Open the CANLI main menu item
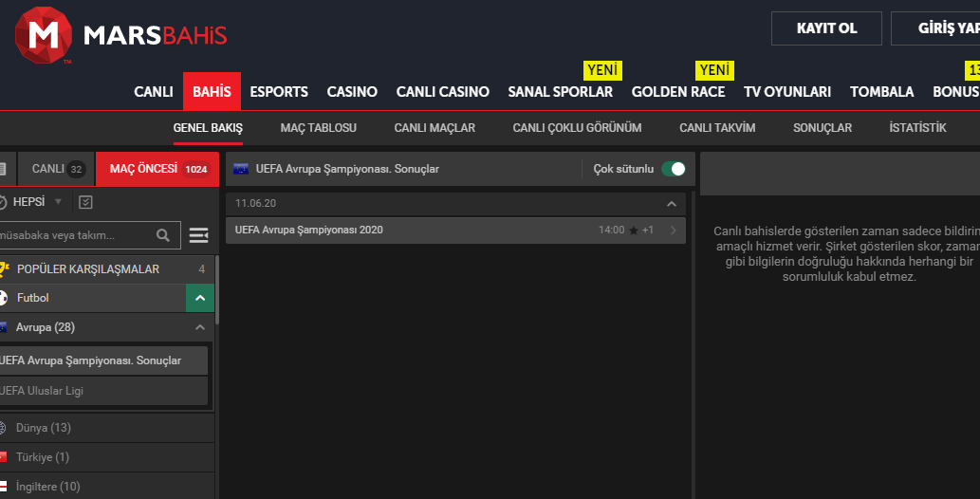 [x=153, y=92]
